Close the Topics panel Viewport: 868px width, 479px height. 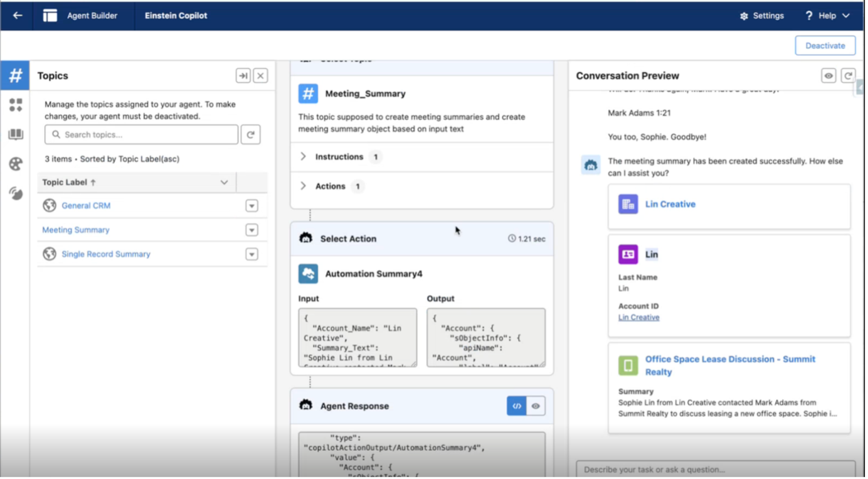point(261,76)
